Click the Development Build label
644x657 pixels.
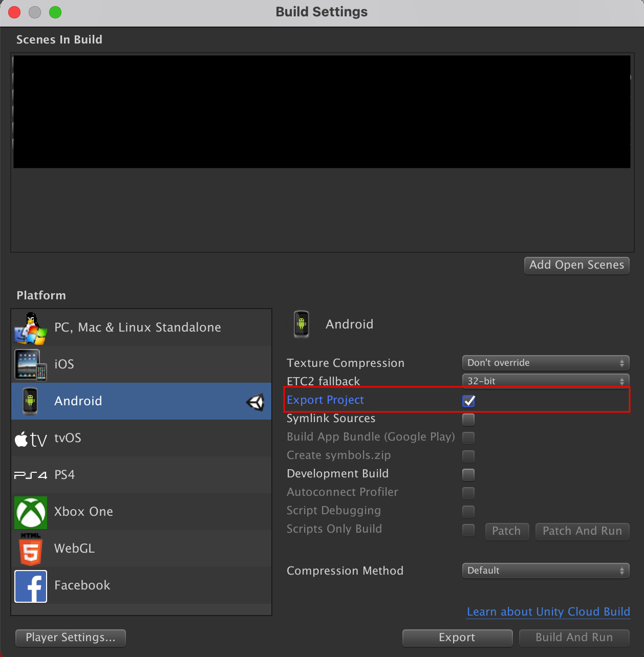337,474
